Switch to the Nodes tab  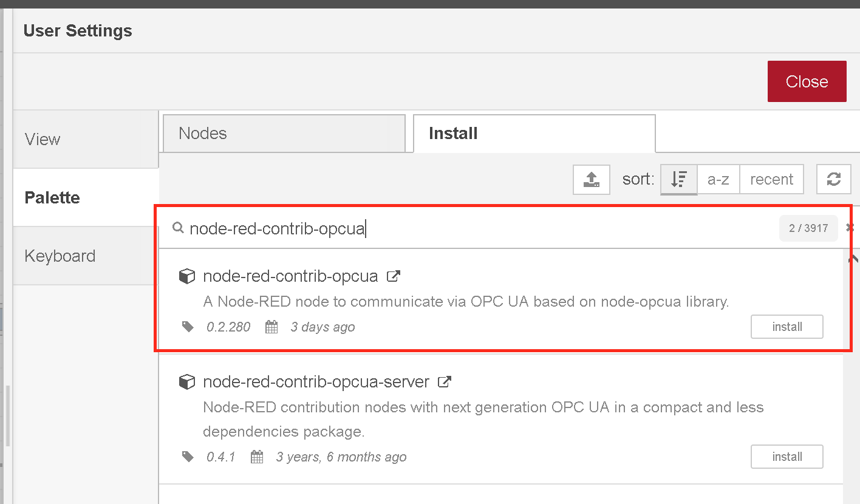284,134
